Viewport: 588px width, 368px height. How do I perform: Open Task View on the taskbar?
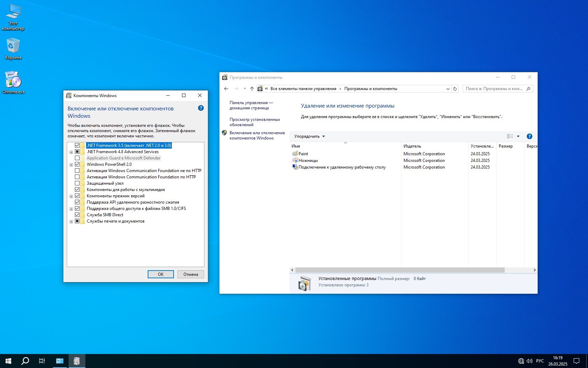[x=42, y=361]
